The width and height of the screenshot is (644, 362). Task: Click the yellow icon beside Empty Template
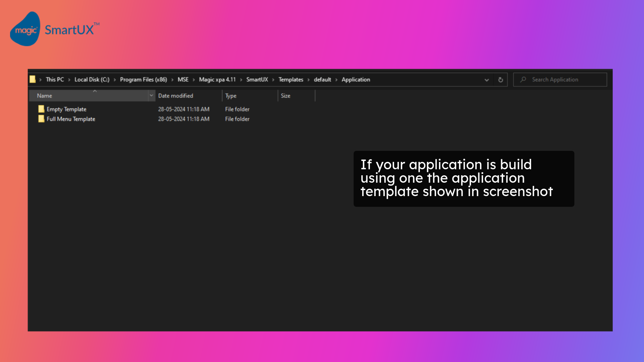pyautogui.click(x=41, y=109)
